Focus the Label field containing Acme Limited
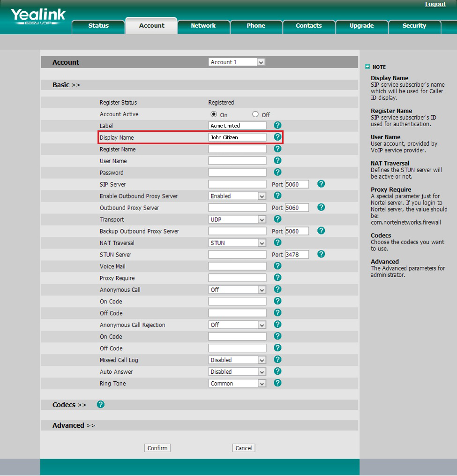The image size is (457, 476). tap(237, 126)
